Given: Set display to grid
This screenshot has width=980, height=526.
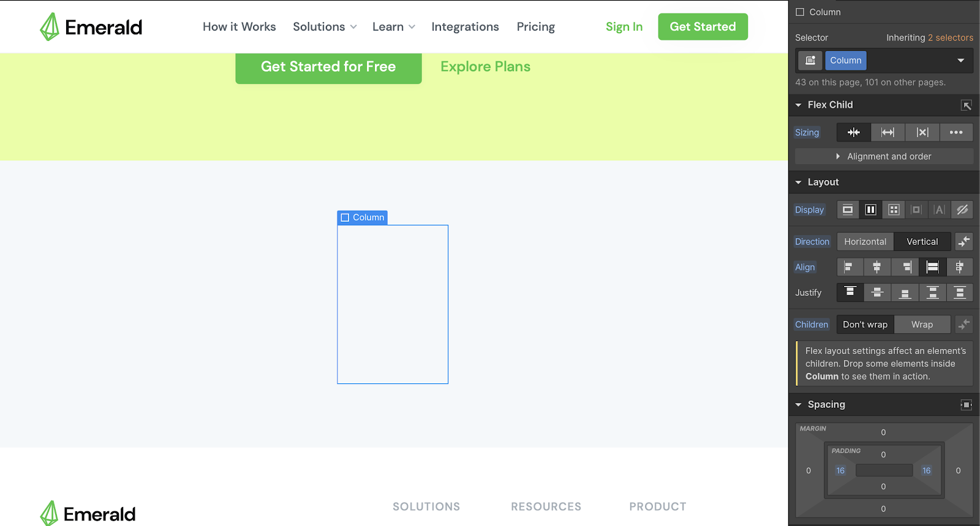Looking at the screenshot, I should click(x=894, y=209).
